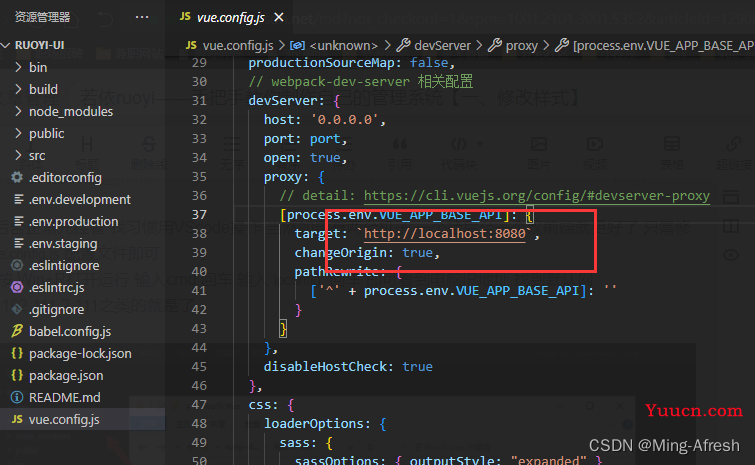755x465 pixels.
Task: Click the package.json braces icon
Action: (17, 375)
